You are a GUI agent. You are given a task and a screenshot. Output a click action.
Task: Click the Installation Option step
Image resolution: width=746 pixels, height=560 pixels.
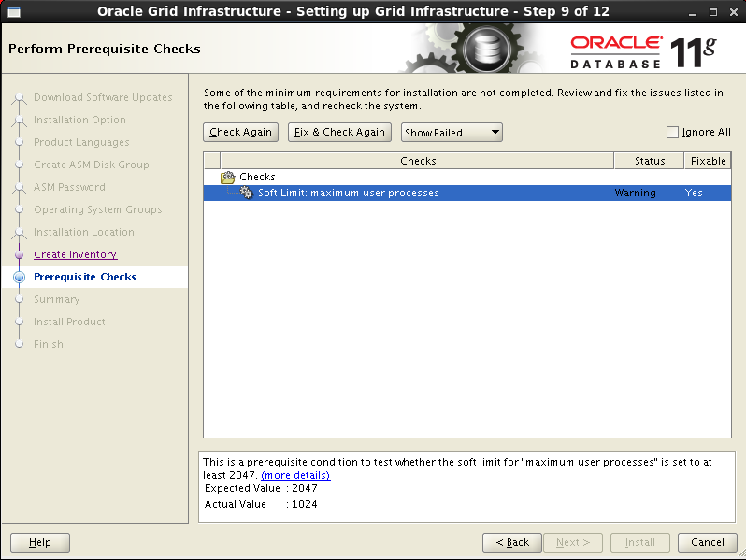coord(79,120)
